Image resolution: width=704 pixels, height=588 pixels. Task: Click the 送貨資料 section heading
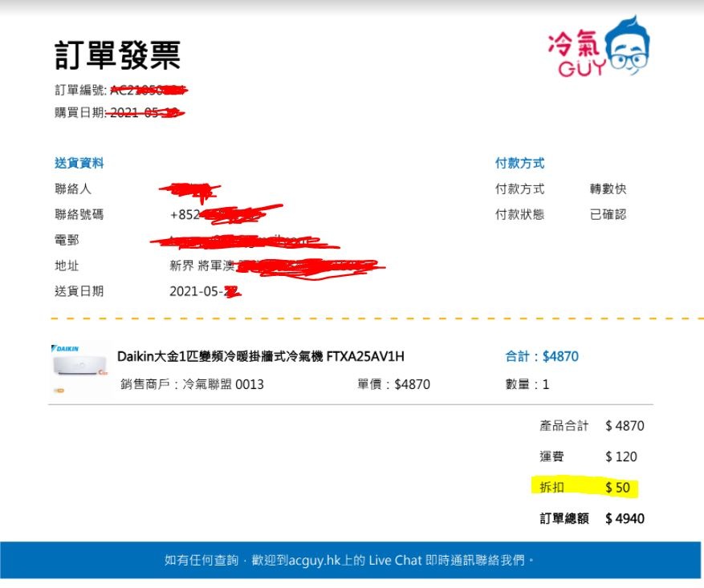(x=79, y=163)
